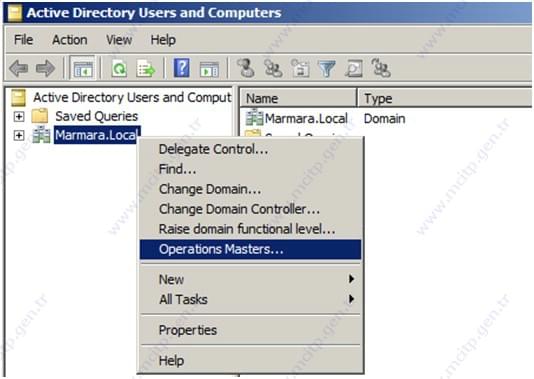Click the Find objects toolbar icon
The image size is (534, 379).
(x=354, y=68)
